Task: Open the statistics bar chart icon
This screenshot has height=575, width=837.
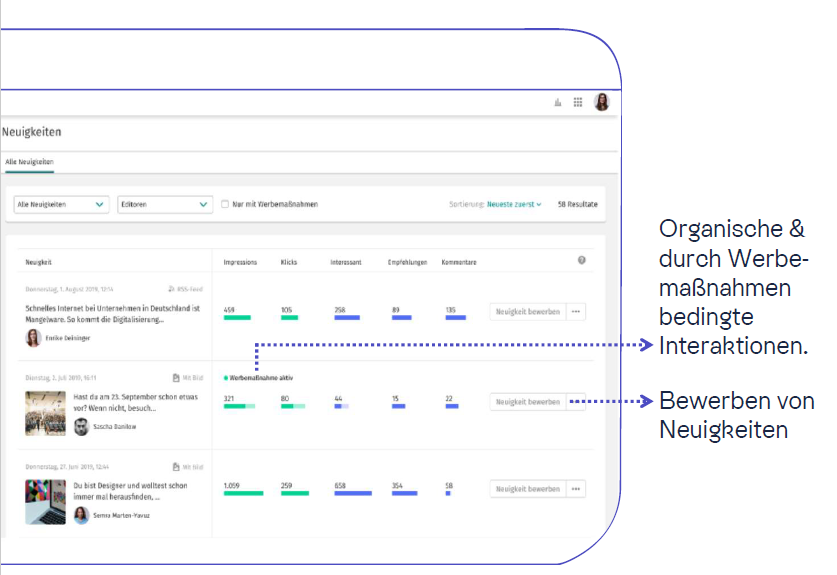Action: pos(558,102)
